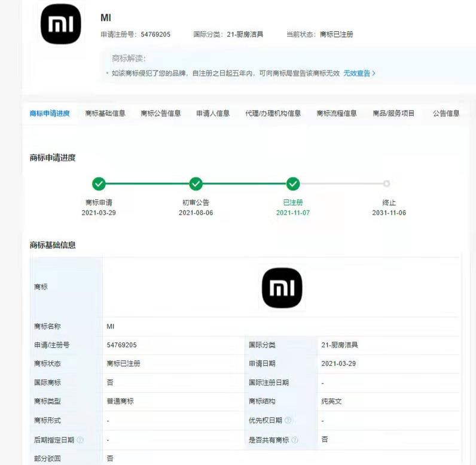Click the 商标已注册 value in 商标状态 row
The height and width of the screenshot is (465, 476).
click(x=123, y=363)
